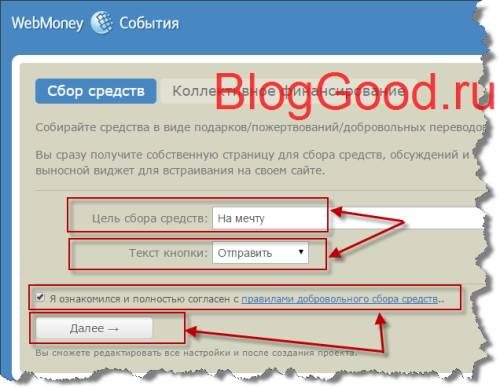
Task: Open the WebMoney wordmark in the header
Action: pyautogui.click(x=47, y=24)
